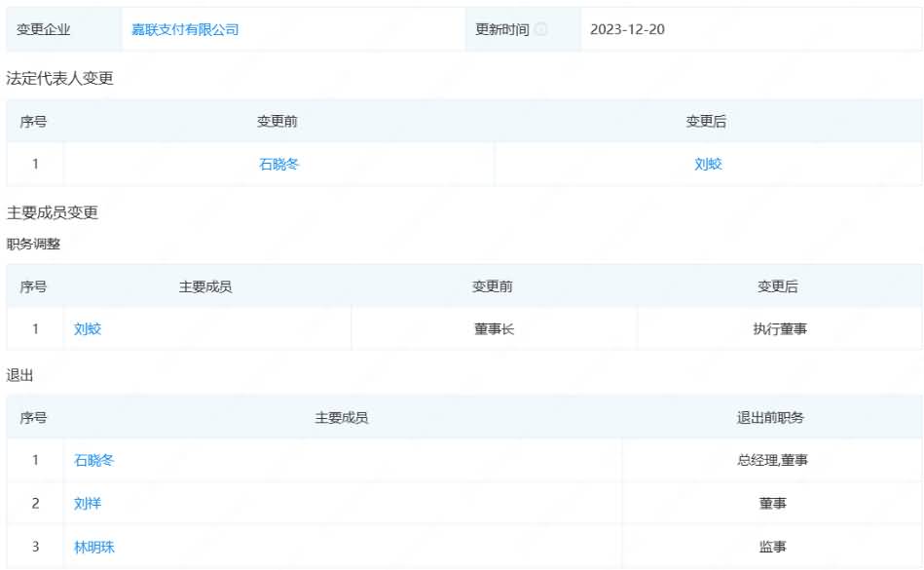This screenshot has height=570, width=924.
Task: Click the info icon beside 更新时间
Action: click(540, 29)
